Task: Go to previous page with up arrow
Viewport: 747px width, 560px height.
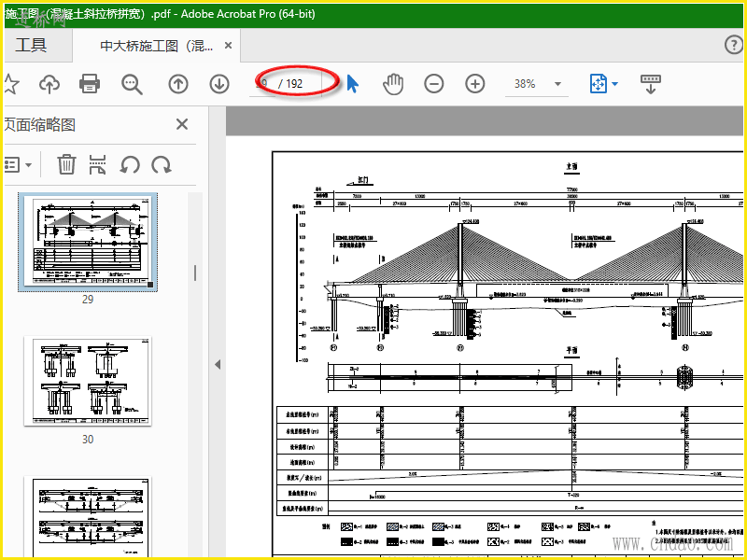Action: [177, 84]
